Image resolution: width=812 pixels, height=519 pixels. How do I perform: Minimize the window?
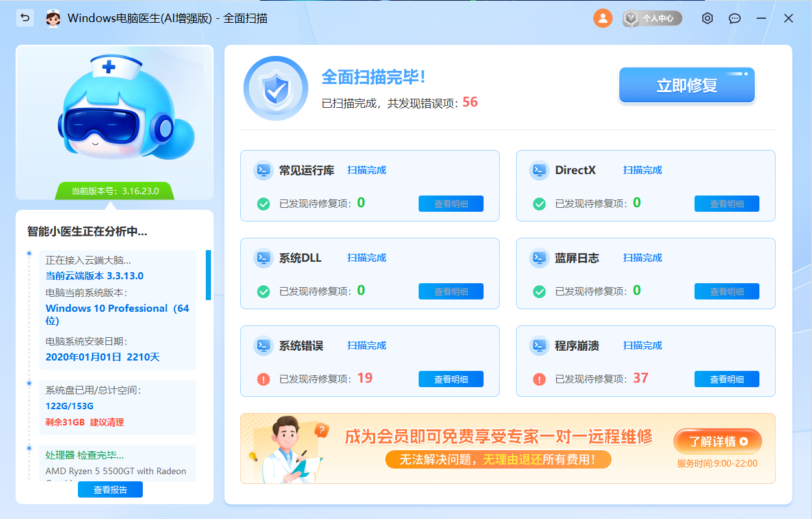(x=761, y=18)
